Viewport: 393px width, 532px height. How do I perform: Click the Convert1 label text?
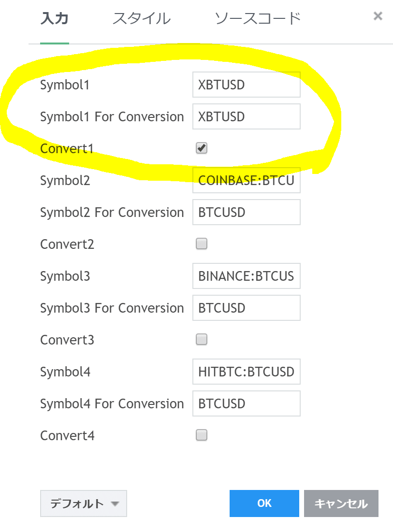click(x=67, y=149)
